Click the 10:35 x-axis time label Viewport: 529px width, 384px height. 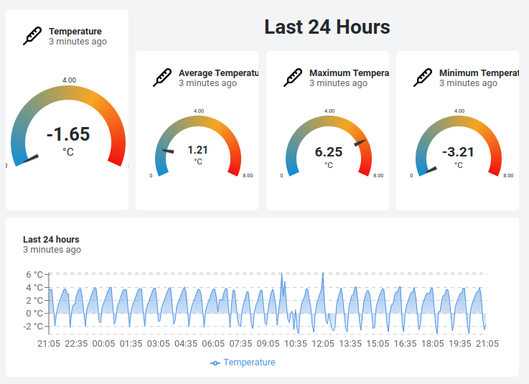[x=296, y=344]
